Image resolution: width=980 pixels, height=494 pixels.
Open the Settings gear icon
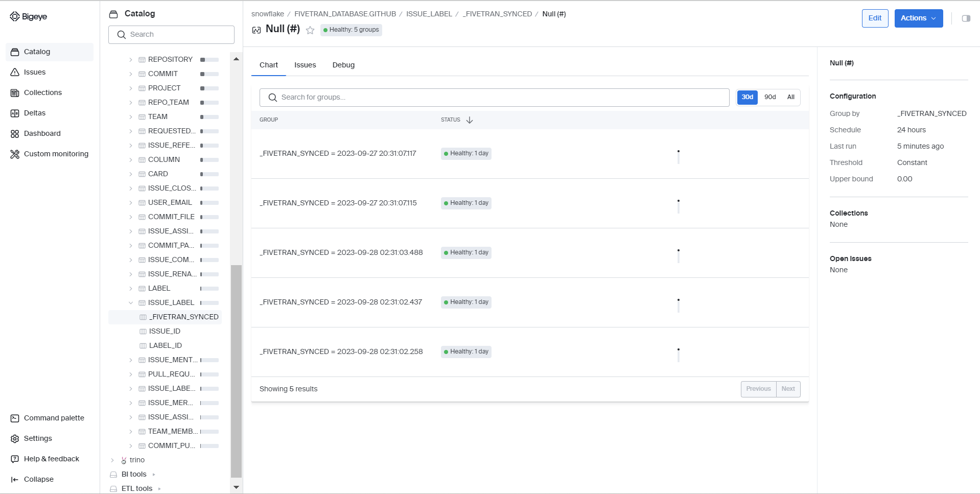[x=15, y=438]
